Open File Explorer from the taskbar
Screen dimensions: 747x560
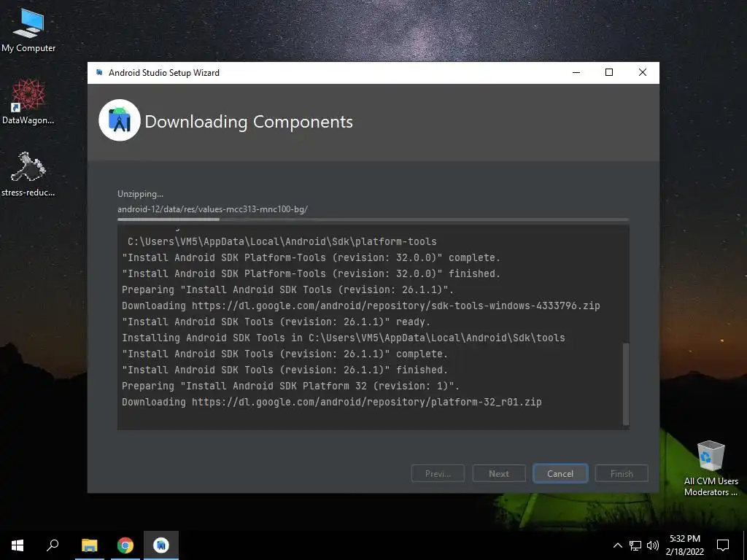(89, 545)
